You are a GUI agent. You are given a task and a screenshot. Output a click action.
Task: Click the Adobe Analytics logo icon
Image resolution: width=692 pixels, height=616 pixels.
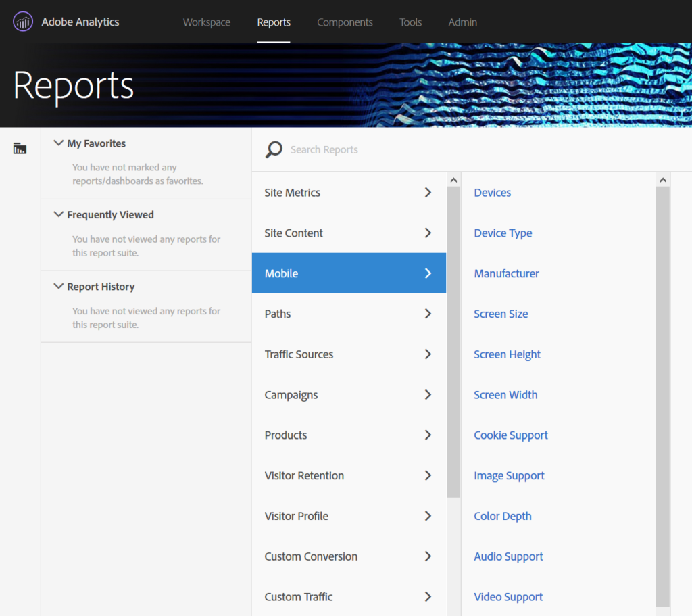pos(23,22)
